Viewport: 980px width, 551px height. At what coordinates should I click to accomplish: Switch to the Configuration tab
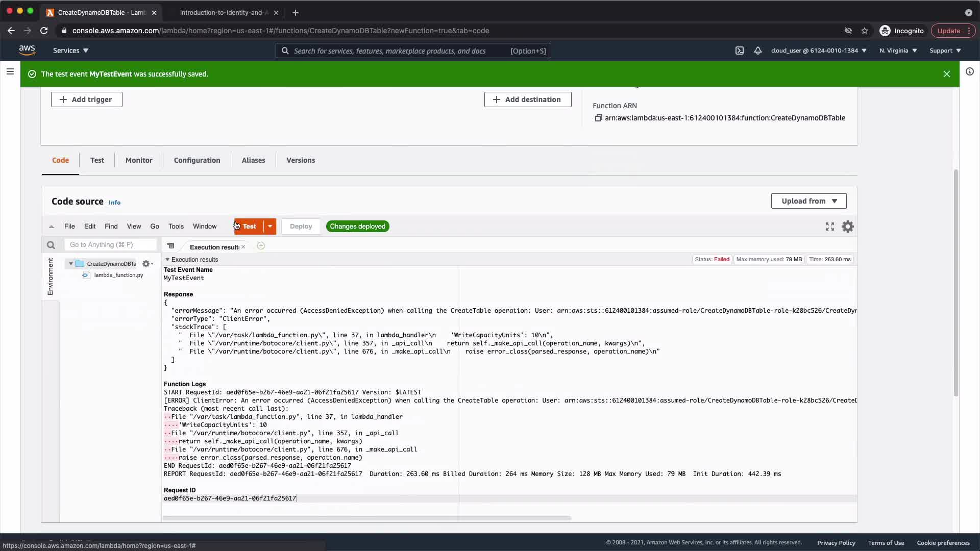click(197, 160)
